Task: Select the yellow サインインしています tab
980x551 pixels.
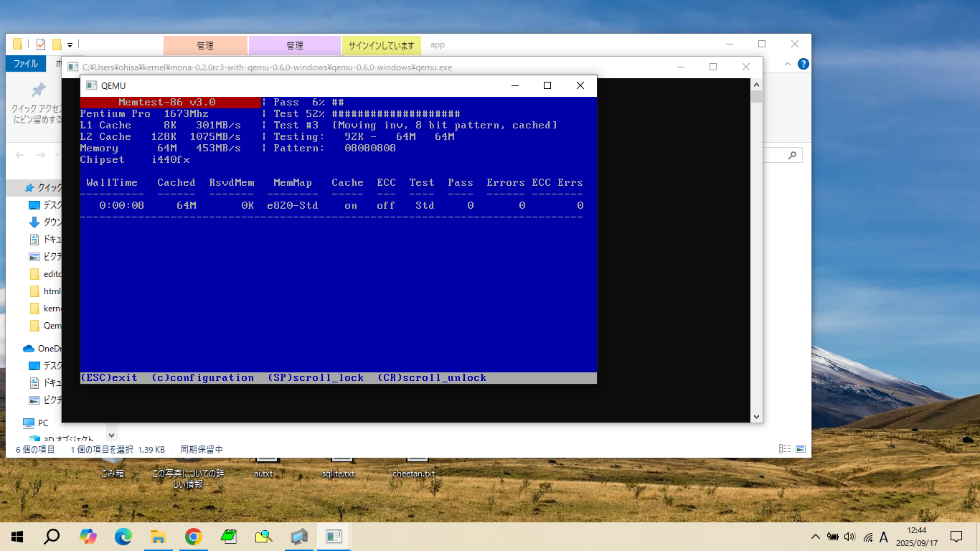Action: (382, 45)
